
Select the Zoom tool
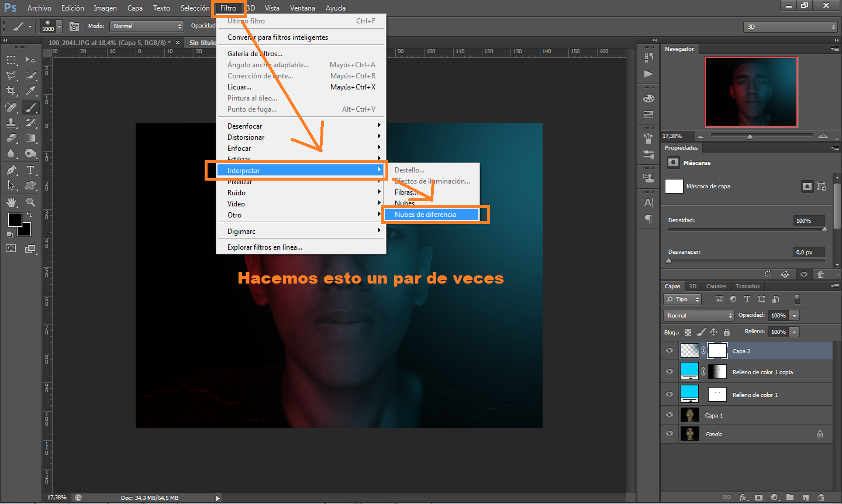30,202
